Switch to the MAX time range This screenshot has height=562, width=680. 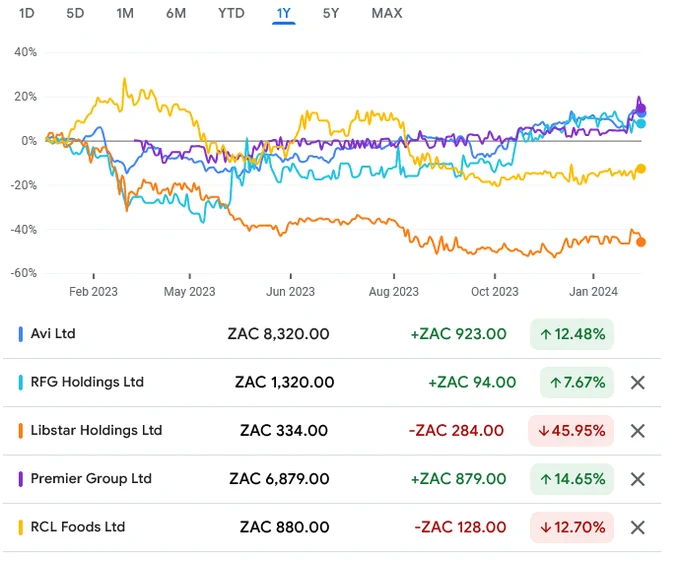coord(387,13)
